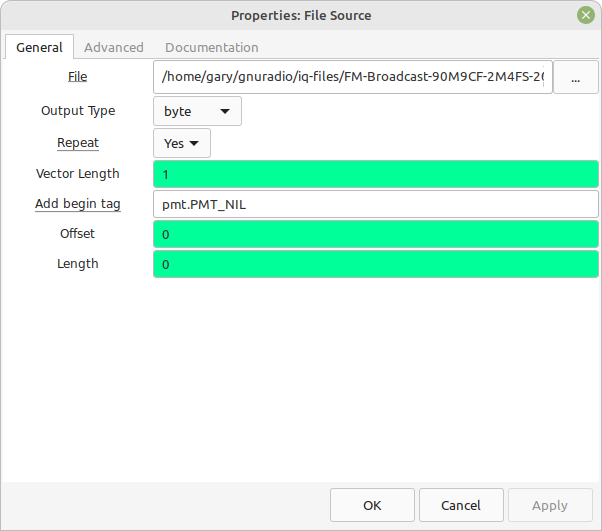602x531 pixels.
Task: Click the Properties: File Source title bar
Action: tap(301, 15)
